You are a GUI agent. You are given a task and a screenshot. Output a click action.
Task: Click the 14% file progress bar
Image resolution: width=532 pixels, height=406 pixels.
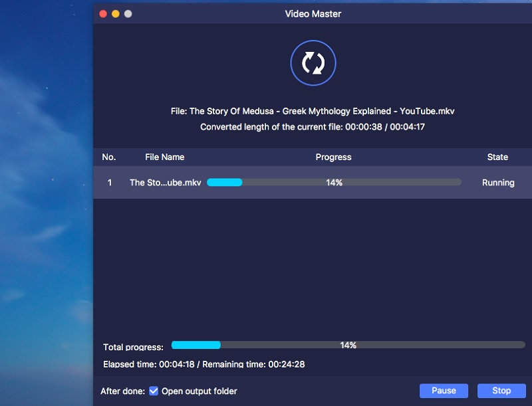point(334,182)
